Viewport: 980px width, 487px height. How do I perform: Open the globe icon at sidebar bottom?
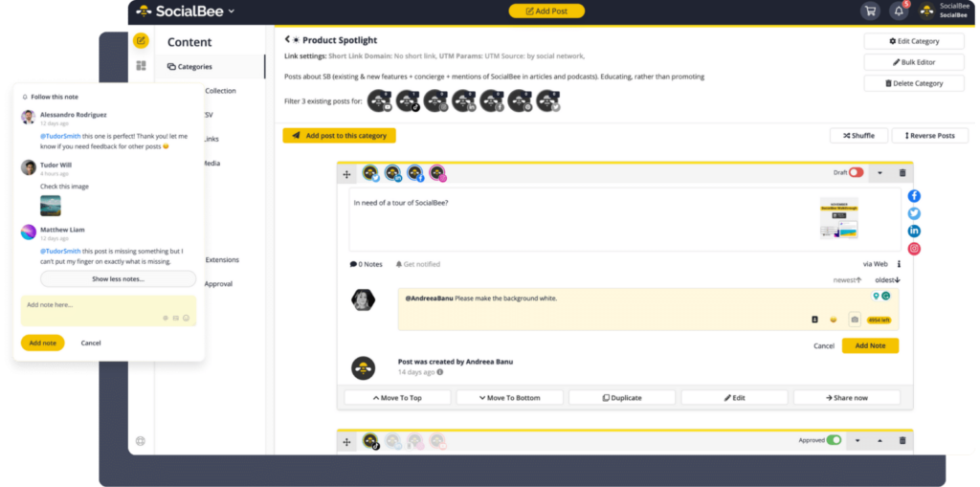tap(141, 441)
